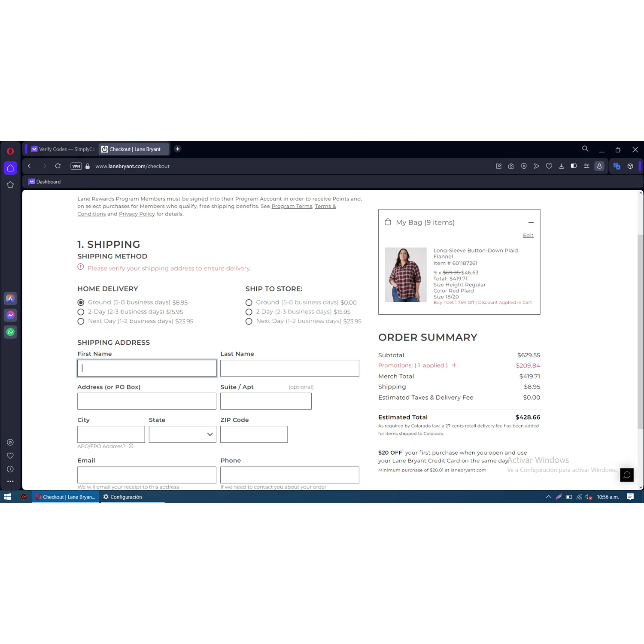Click the heart save-to-bookmarks toolbar icon
This screenshot has height=644, width=644.
coord(549,166)
